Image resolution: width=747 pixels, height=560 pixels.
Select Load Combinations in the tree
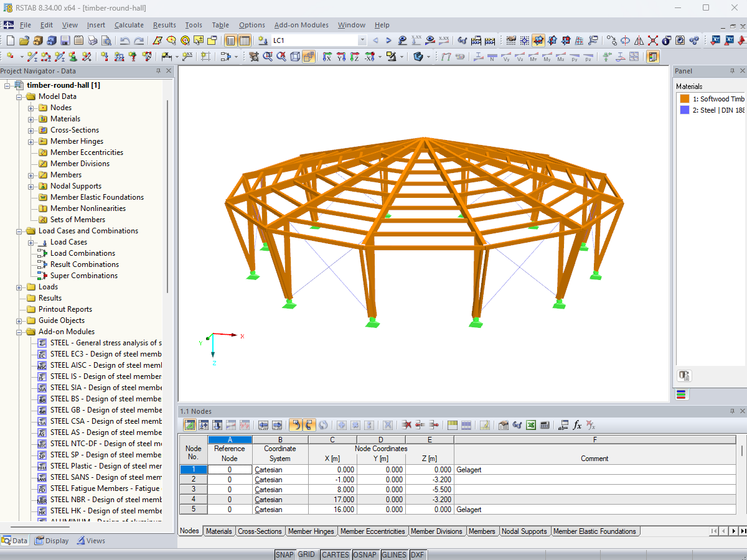(x=83, y=253)
